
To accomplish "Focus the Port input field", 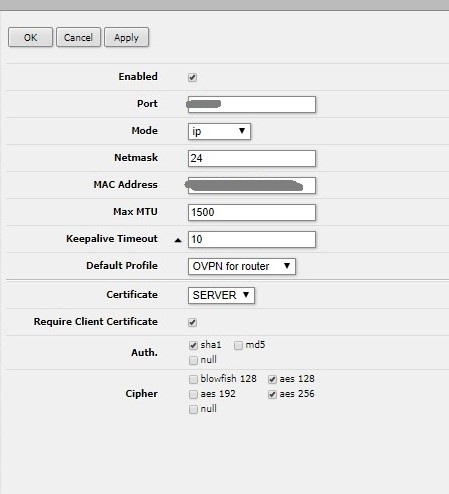I will [x=252, y=104].
